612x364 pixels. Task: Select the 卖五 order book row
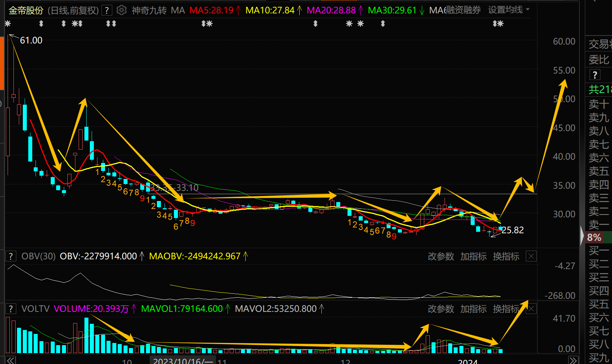pos(599,171)
